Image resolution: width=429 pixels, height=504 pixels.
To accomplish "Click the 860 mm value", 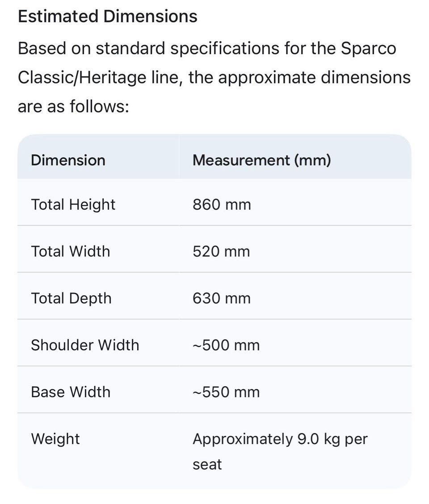I will (x=222, y=204).
